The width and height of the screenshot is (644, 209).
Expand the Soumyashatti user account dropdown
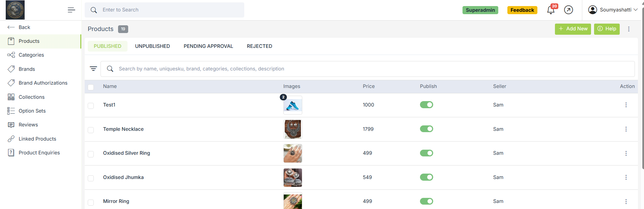(x=613, y=10)
